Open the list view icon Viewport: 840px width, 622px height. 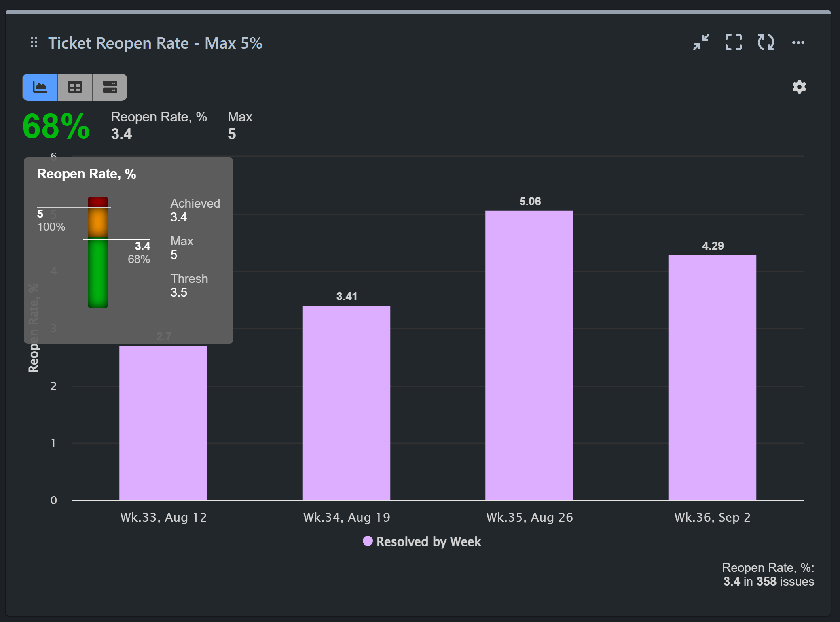tap(110, 87)
